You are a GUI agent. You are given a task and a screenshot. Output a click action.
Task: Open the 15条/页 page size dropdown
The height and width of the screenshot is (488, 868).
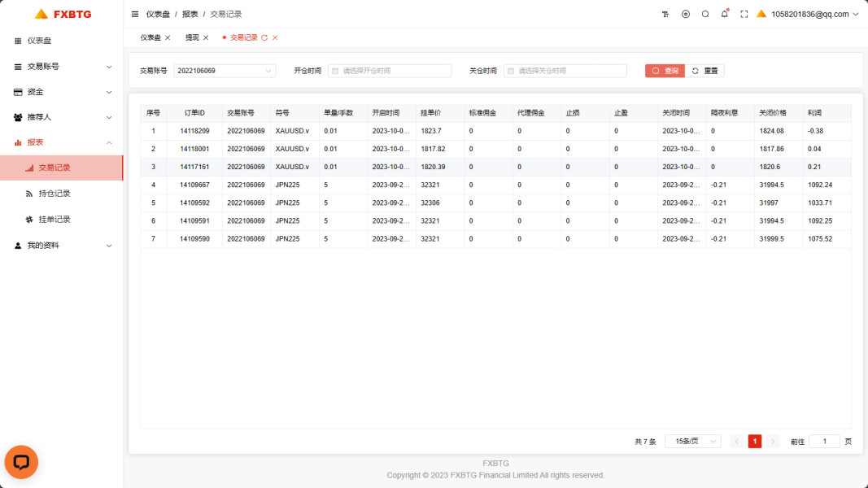point(692,441)
